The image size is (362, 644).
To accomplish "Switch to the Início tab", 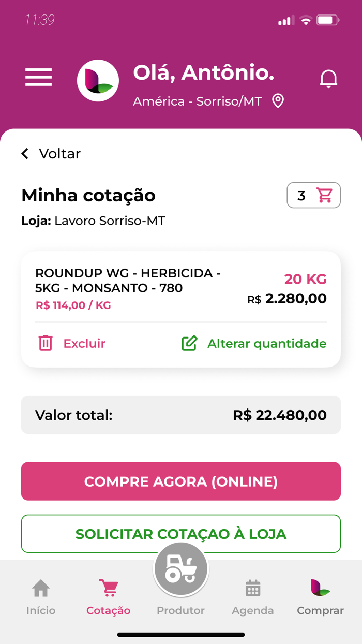I will coord(41,595).
